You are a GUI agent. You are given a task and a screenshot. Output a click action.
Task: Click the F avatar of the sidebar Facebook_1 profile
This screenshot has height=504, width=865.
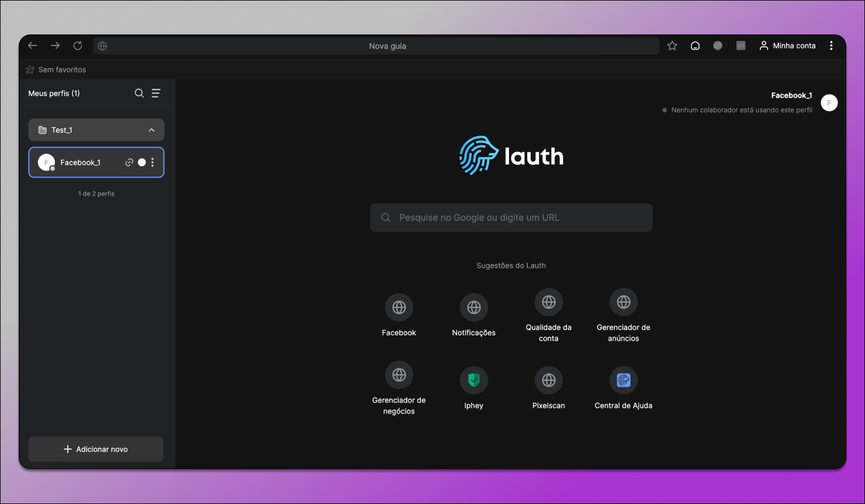(46, 162)
